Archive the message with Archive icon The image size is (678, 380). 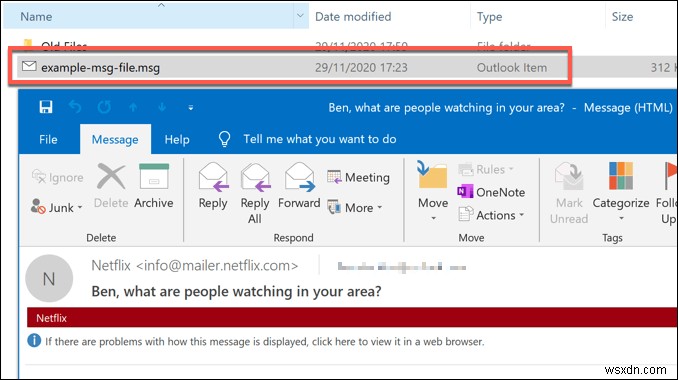[154, 176]
